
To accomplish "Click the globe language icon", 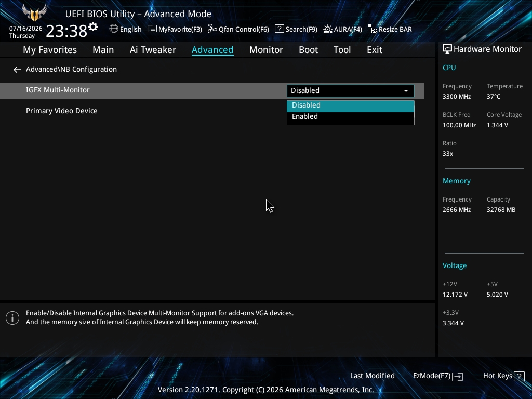I will 114,29.
